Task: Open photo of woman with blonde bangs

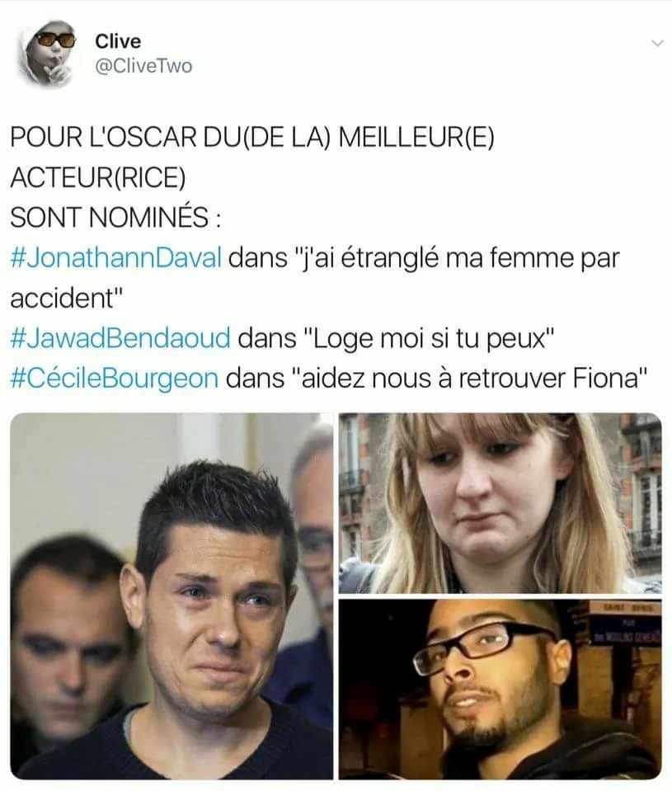Action: point(500,503)
